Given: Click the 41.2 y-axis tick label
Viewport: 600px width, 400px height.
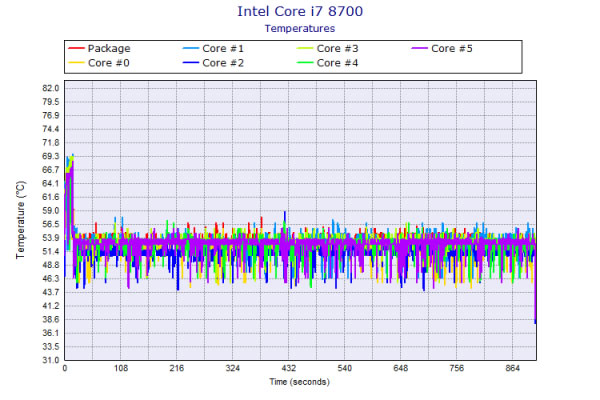Looking at the screenshot, I should [51, 306].
